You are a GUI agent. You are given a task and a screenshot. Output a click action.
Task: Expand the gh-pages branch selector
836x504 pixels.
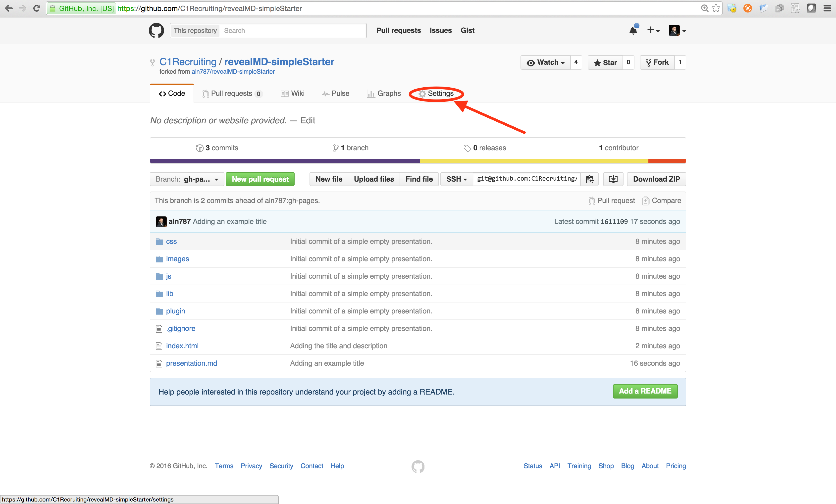187,179
